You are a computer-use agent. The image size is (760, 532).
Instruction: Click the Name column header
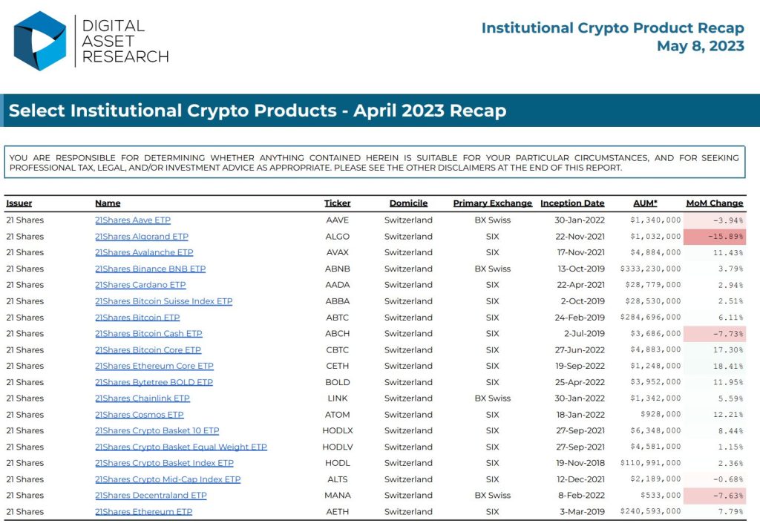coord(108,203)
